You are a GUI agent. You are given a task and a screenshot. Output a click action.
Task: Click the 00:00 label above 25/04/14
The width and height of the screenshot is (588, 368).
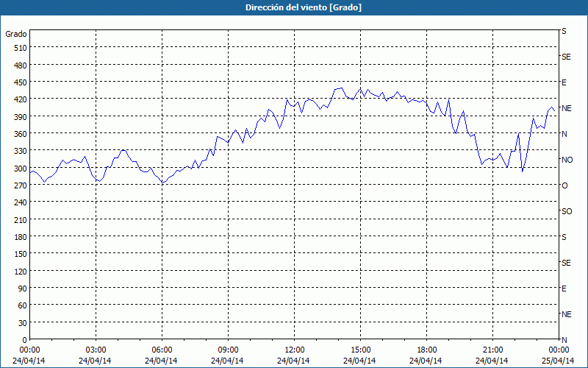(x=559, y=350)
